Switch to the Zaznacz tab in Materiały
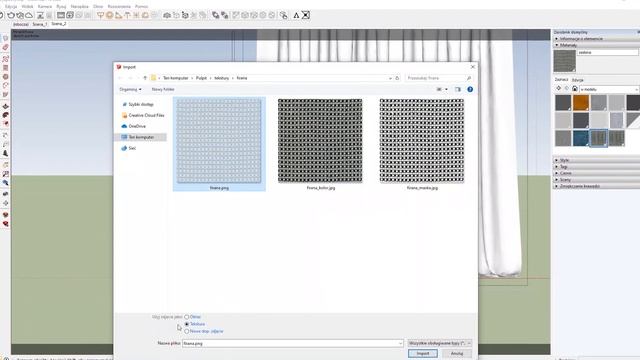Image resolution: width=640 pixels, height=360 pixels. click(x=561, y=80)
